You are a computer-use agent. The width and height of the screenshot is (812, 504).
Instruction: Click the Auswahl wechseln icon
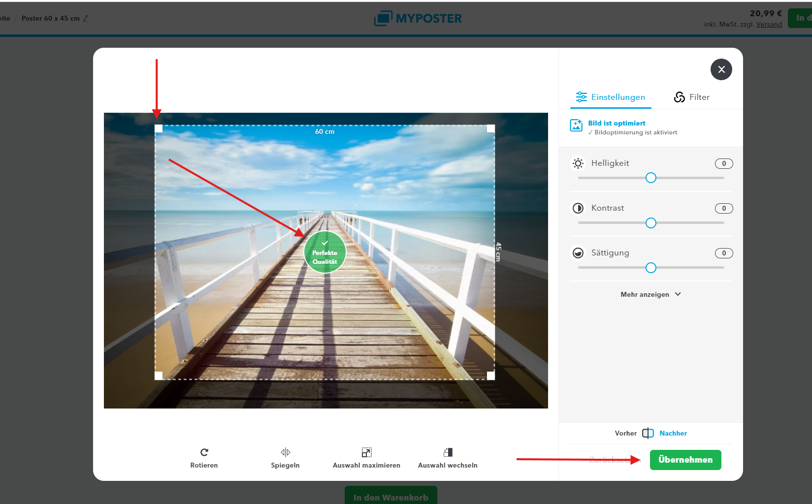448,452
